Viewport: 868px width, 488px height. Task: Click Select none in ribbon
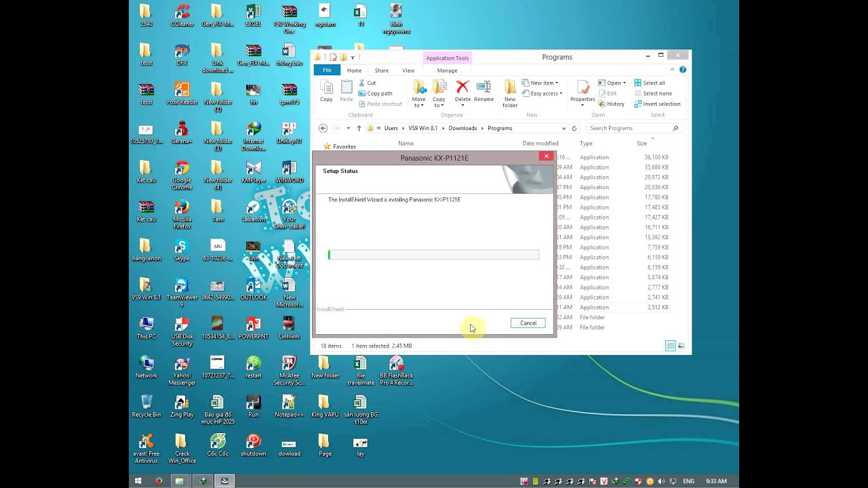tap(653, 94)
